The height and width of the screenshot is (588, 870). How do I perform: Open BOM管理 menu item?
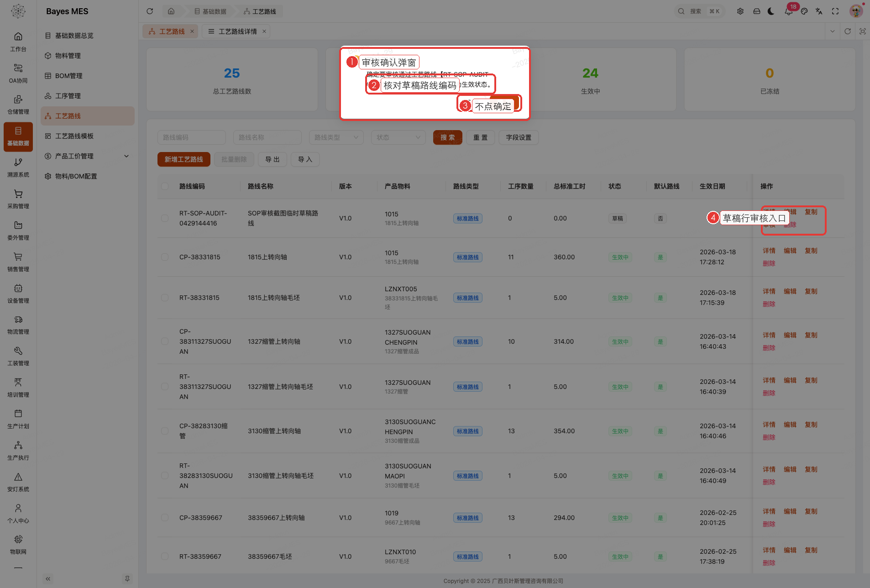(87, 76)
